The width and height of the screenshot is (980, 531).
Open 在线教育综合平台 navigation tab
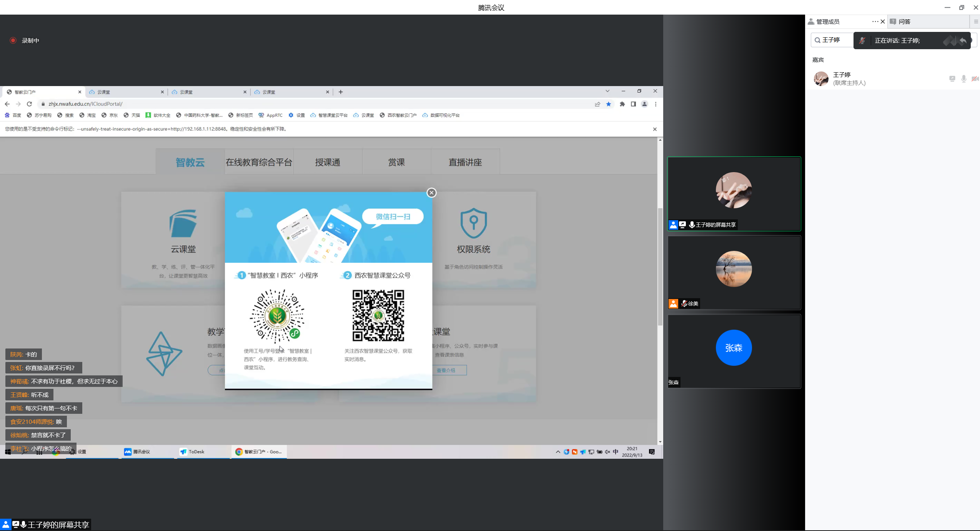(x=259, y=162)
